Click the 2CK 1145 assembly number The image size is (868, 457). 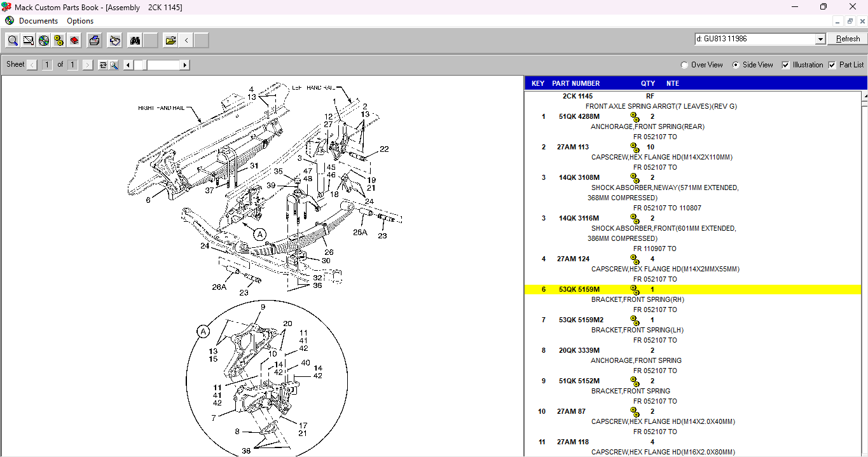577,97
